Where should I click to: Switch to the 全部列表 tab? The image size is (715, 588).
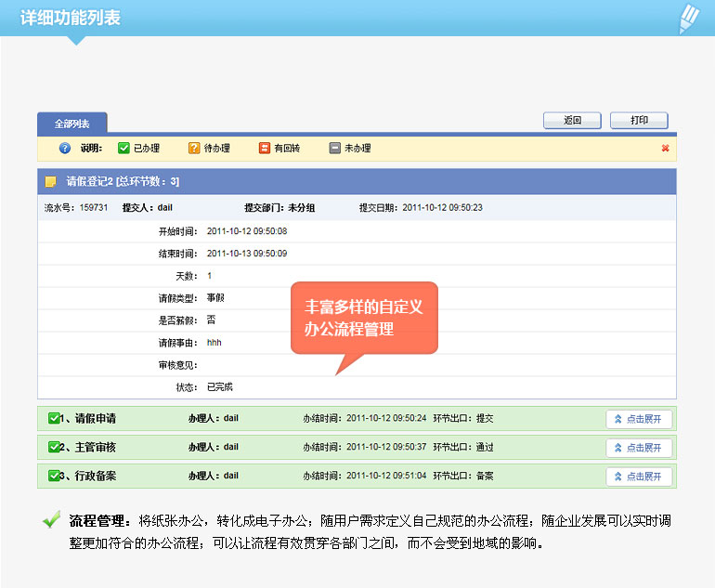click(x=72, y=124)
